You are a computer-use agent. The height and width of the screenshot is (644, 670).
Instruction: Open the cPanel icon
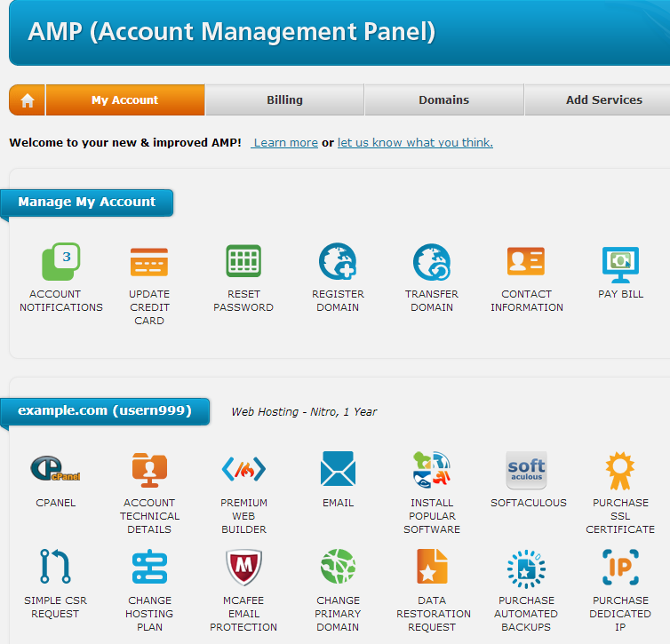[55, 470]
